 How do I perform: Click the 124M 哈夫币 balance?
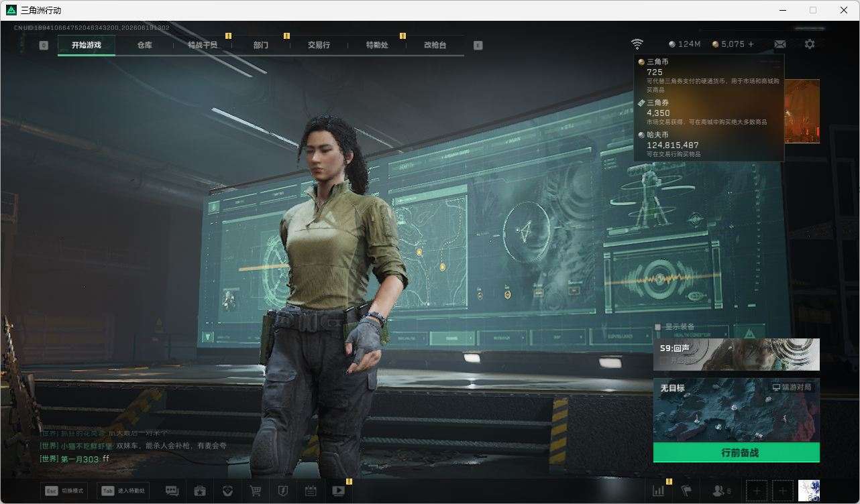tap(684, 44)
